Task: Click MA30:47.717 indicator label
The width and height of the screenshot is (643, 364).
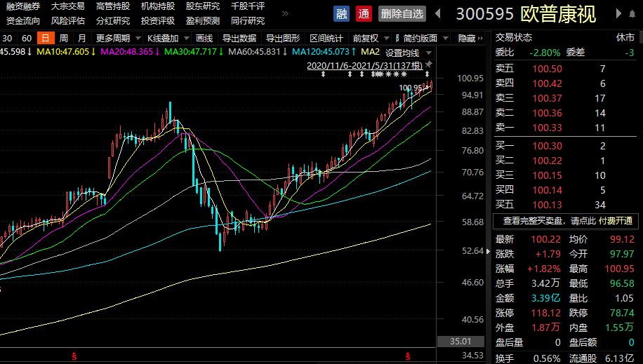Action: pos(194,52)
